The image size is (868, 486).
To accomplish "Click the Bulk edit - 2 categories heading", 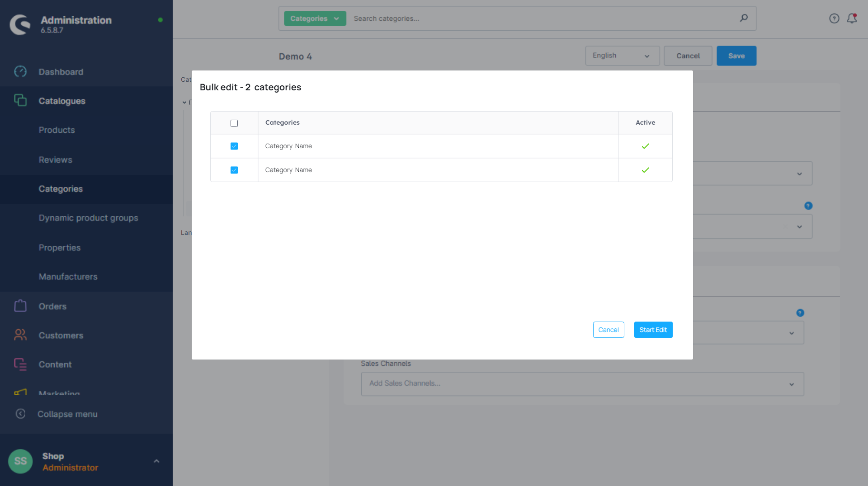I will point(250,87).
